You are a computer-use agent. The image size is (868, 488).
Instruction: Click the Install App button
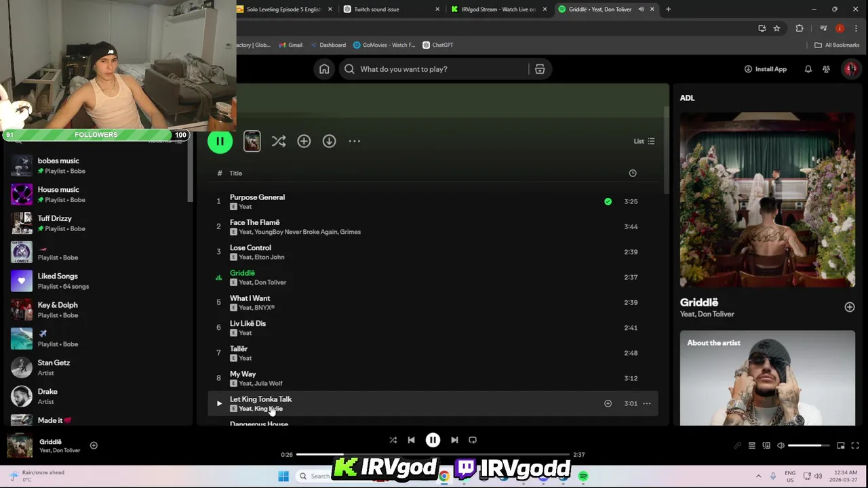coord(765,69)
